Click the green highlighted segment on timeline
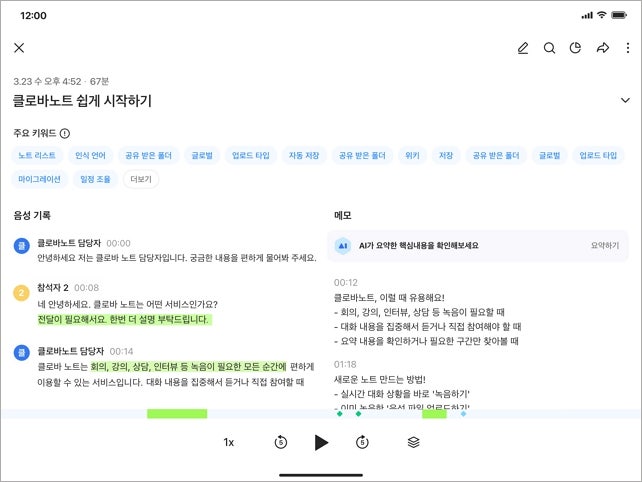 (x=177, y=414)
